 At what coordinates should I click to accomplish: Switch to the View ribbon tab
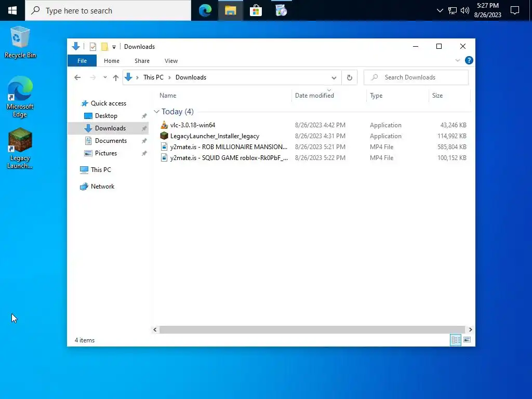coord(171,61)
